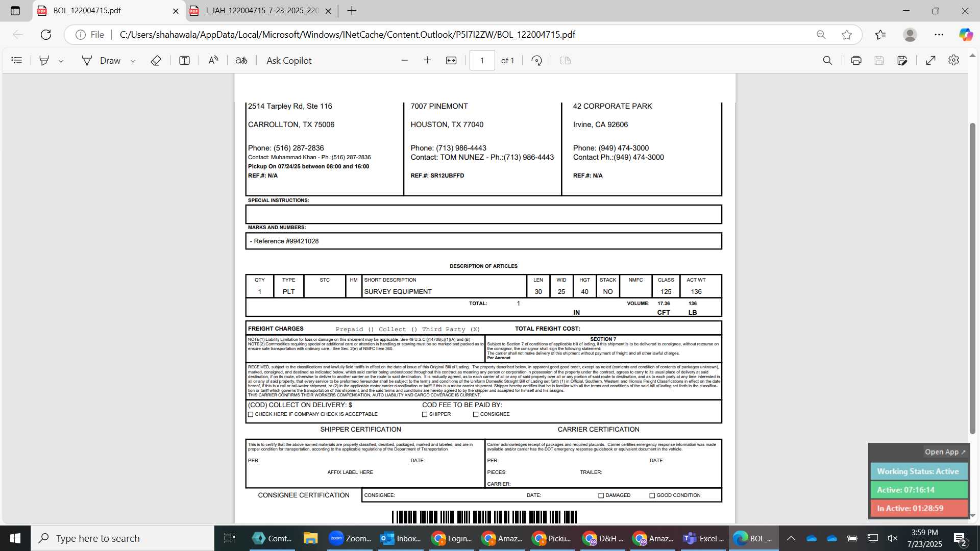This screenshot has height=551, width=980.
Task: Expand Highlight color options dropdown
Action: coord(61,61)
